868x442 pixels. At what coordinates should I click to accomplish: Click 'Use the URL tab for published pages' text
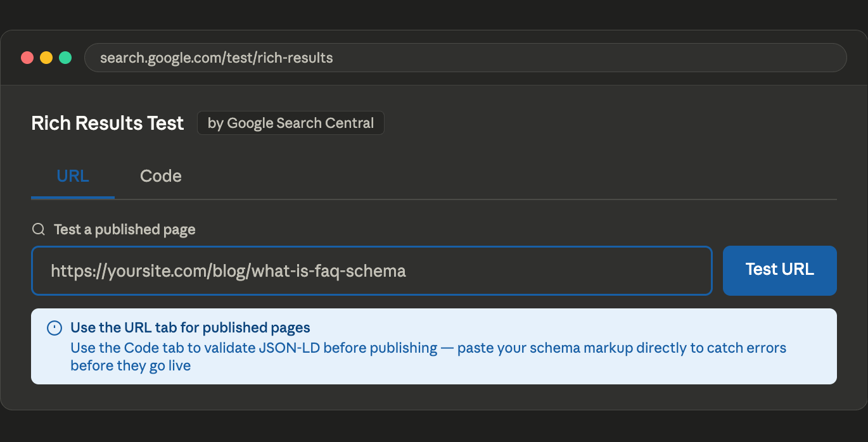coord(190,327)
